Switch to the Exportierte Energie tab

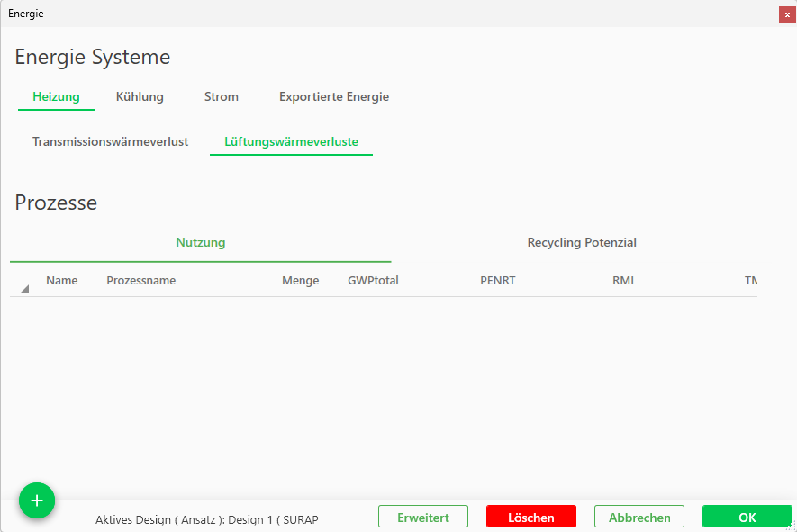(x=334, y=96)
